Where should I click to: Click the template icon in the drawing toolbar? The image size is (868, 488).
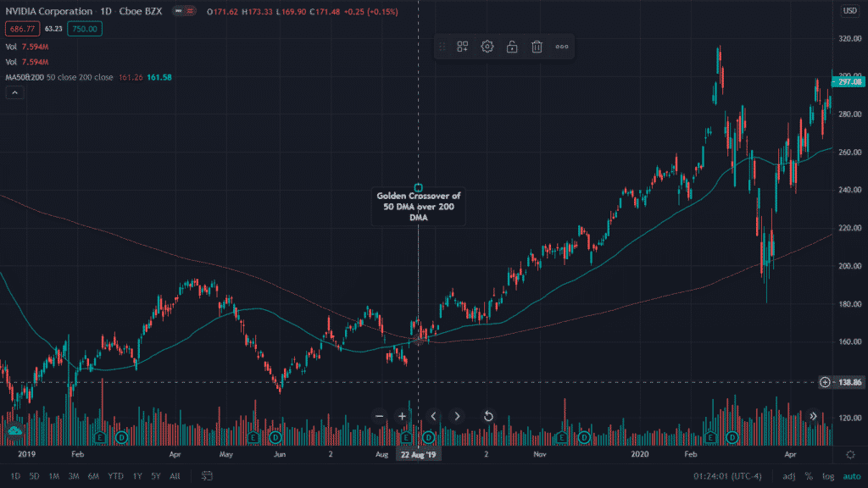463,47
